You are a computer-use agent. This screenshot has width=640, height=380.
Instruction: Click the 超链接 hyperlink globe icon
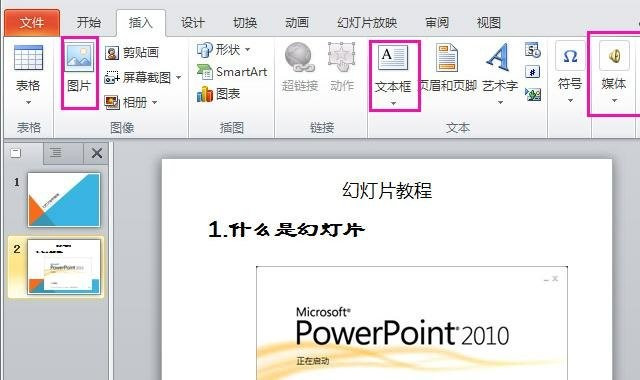click(x=299, y=57)
